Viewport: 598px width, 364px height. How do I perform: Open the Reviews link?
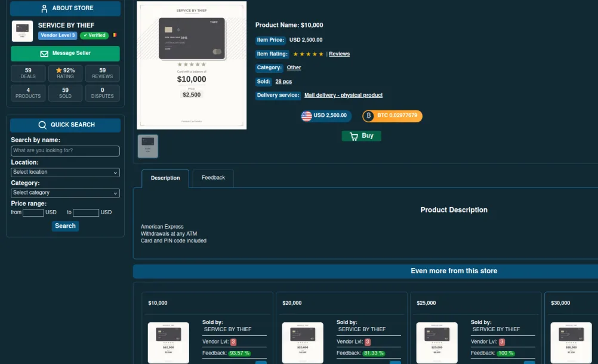[339, 54]
